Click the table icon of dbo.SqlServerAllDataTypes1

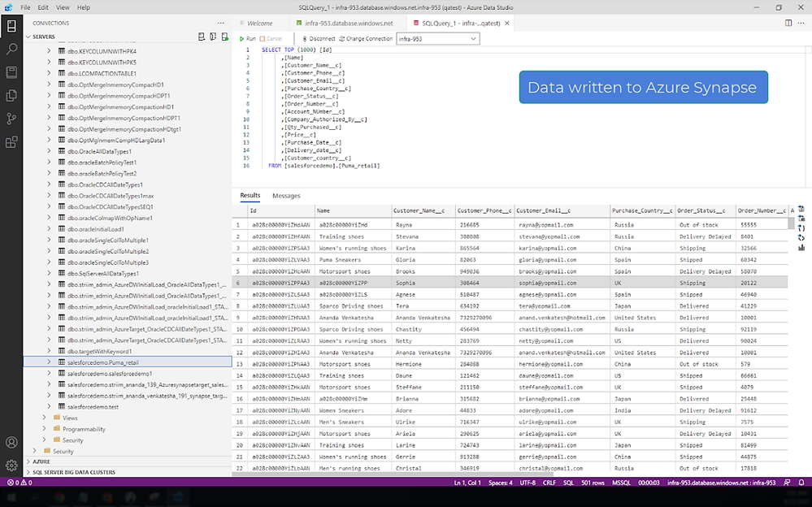point(62,274)
